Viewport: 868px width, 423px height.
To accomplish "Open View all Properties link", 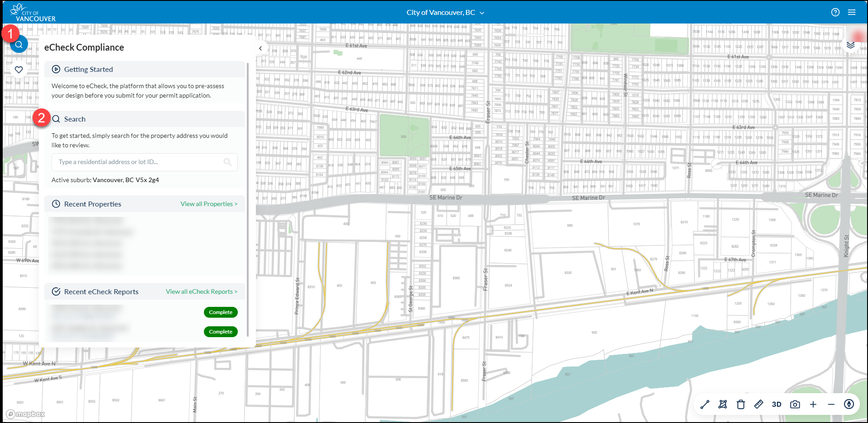I will 209,204.
